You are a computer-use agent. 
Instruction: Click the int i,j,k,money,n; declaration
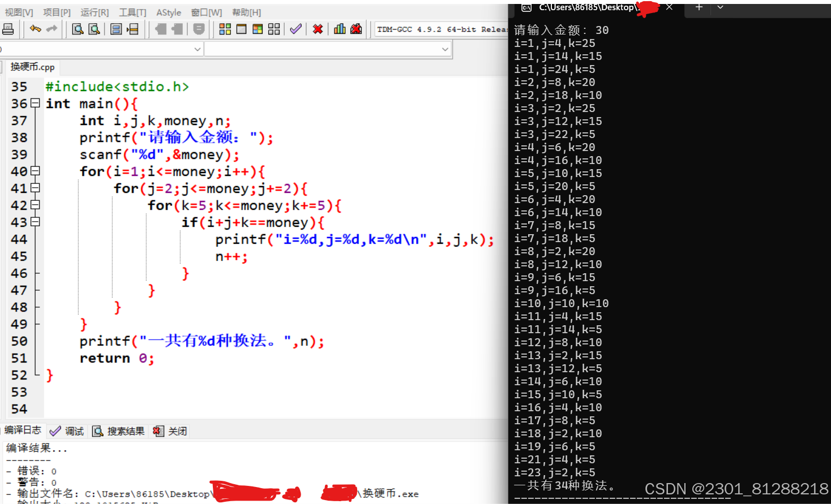point(155,120)
